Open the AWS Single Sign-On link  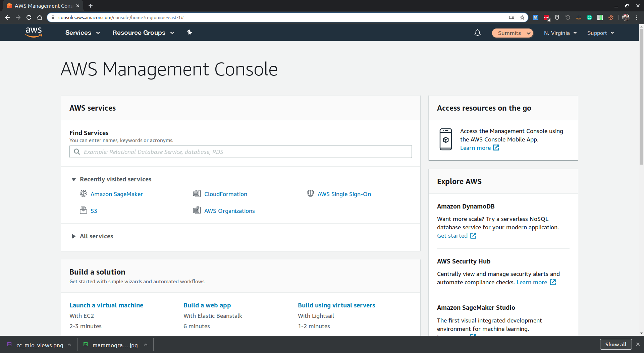[x=344, y=194]
